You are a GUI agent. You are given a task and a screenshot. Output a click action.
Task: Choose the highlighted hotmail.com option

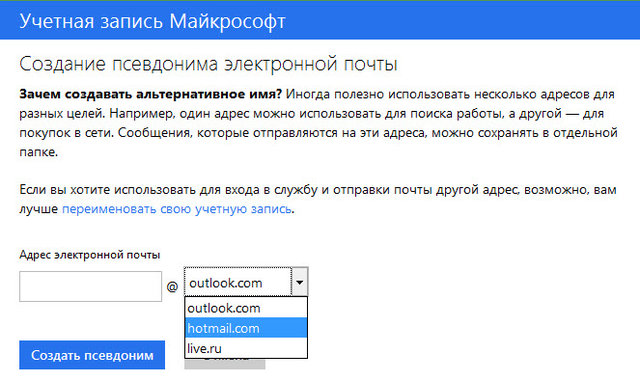[x=246, y=328]
